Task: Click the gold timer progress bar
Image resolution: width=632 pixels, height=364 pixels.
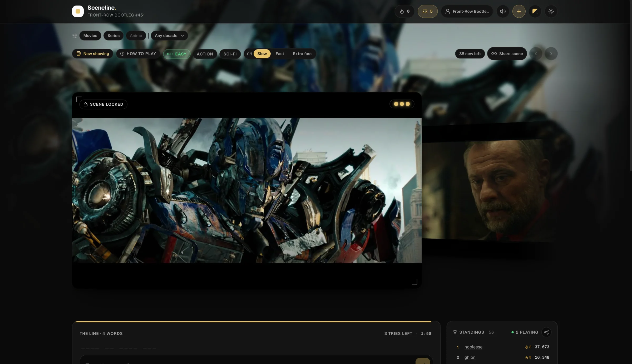Action: 253,322
